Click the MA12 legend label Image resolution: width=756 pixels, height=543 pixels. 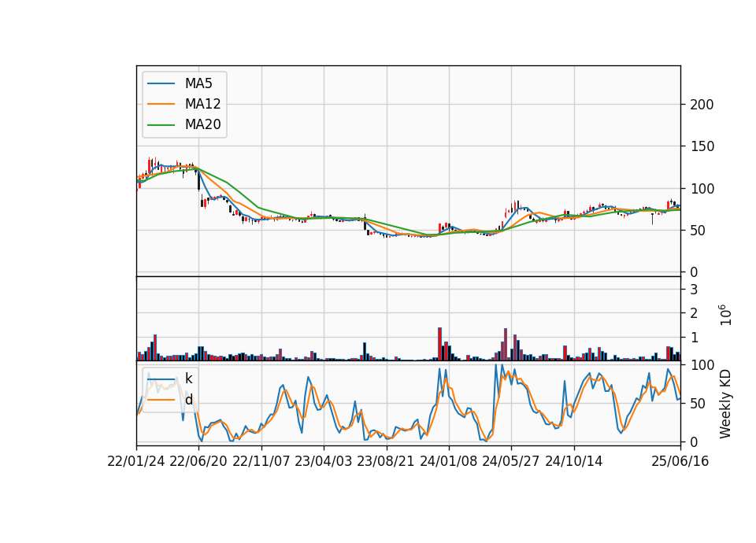pos(202,104)
